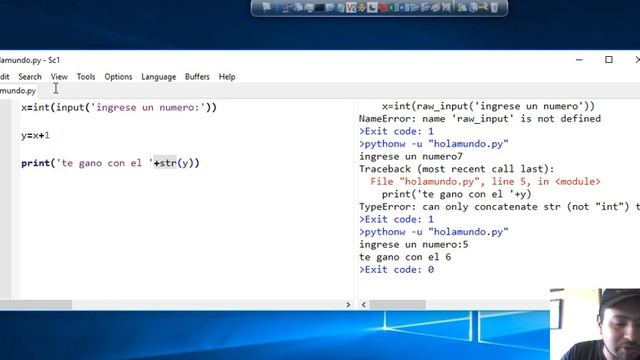This screenshot has width=640, height=360.
Task: Click the editor horizontal scrollbar thumb
Action: (x=36, y=304)
